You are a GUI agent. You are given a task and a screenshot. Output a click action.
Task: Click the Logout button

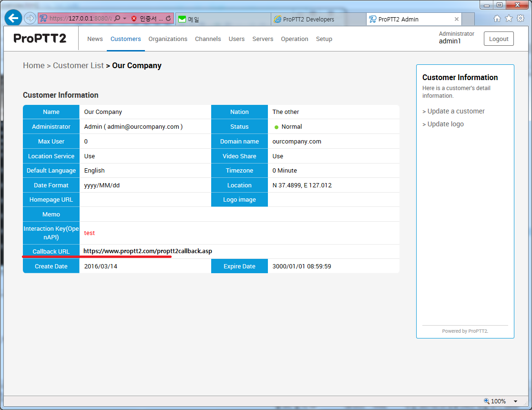click(x=499, y=39)
